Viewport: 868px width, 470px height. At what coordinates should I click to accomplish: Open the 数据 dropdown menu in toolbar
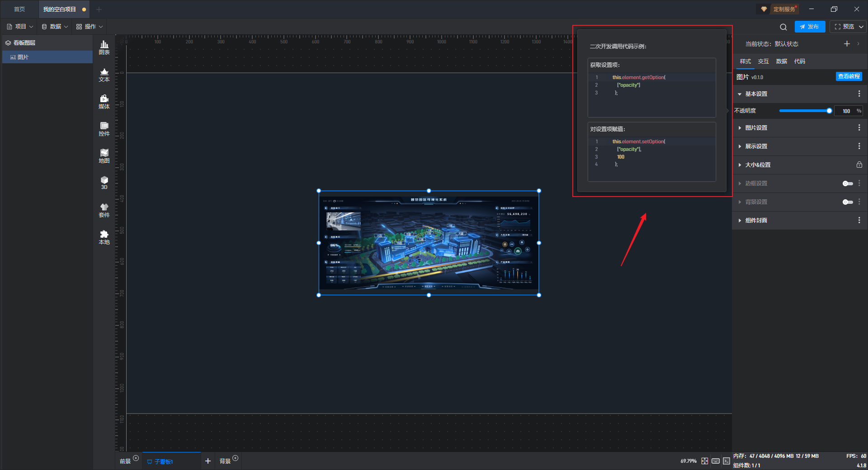coord(55,27)
